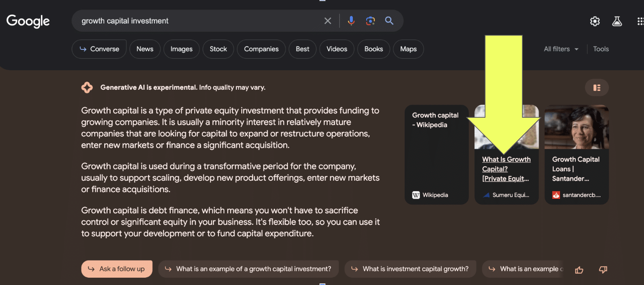Toggle the AI result layout view
This screenshot has height=285, width=644.
pyautogui.click(x=597, y=88)
